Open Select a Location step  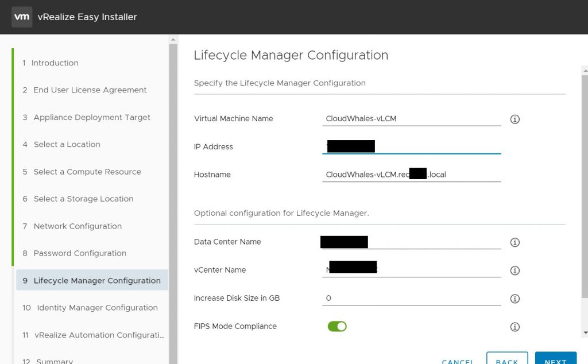(x=61, y=144)
